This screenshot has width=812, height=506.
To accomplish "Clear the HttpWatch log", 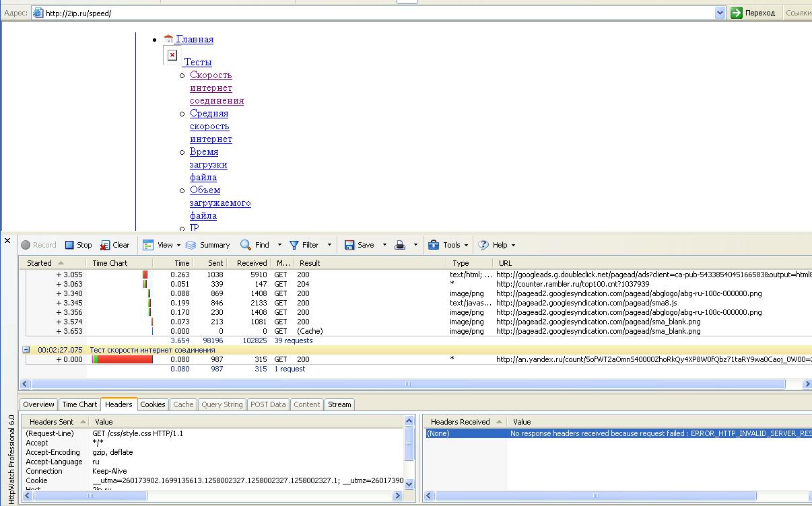I will point(114,245).
